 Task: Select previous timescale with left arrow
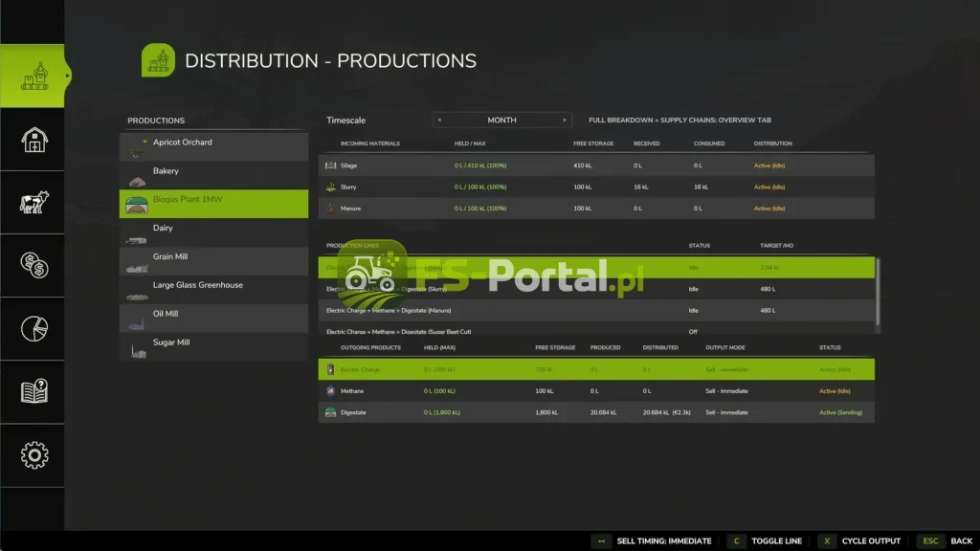click(439, 120)
